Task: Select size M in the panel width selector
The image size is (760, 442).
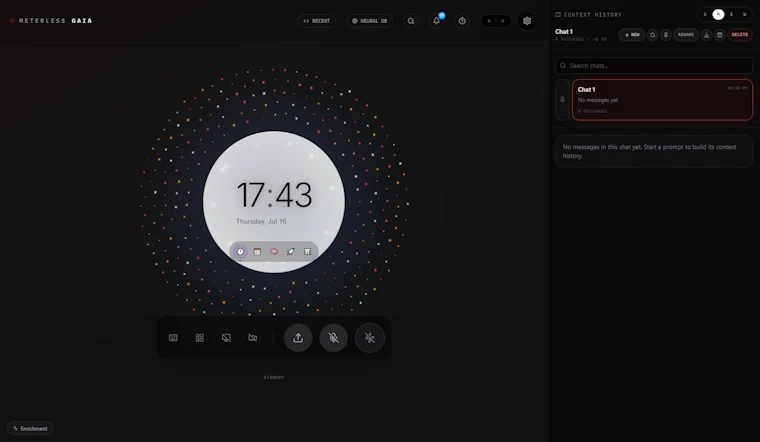Action: 718,15
